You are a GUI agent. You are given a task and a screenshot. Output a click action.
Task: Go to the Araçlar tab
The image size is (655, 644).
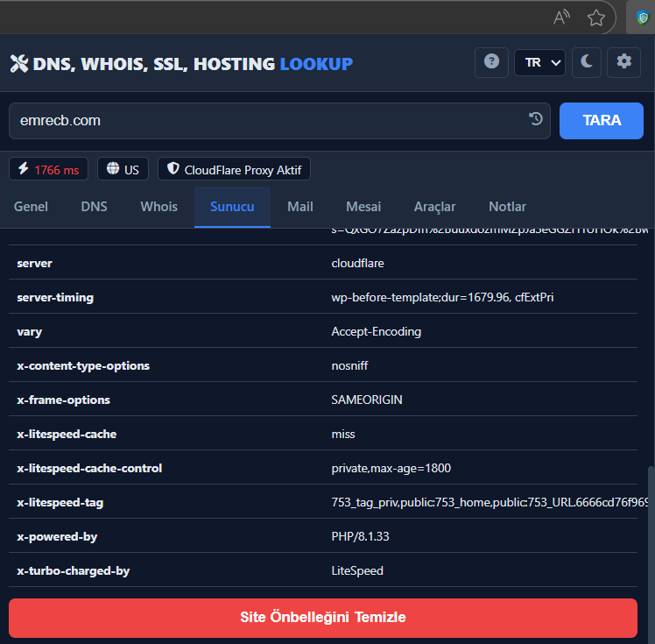(x=434, y=207)
